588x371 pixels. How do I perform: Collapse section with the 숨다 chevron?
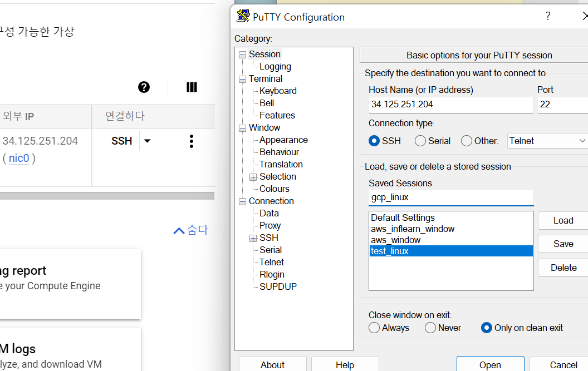coord(190,230)
